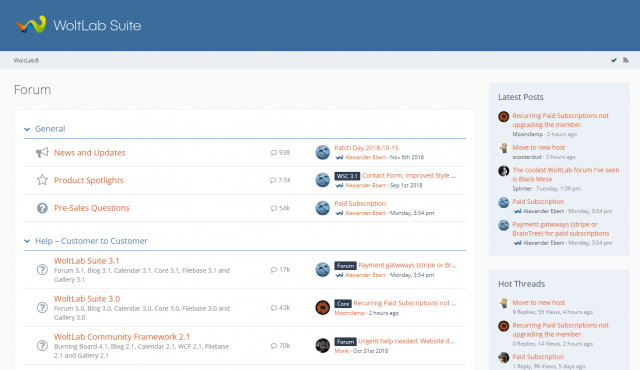Screen dimensions: 640x370
Task: Open Moonclamp avatar in WoltLab Suite 3.0 row
Action: [322, 307]
